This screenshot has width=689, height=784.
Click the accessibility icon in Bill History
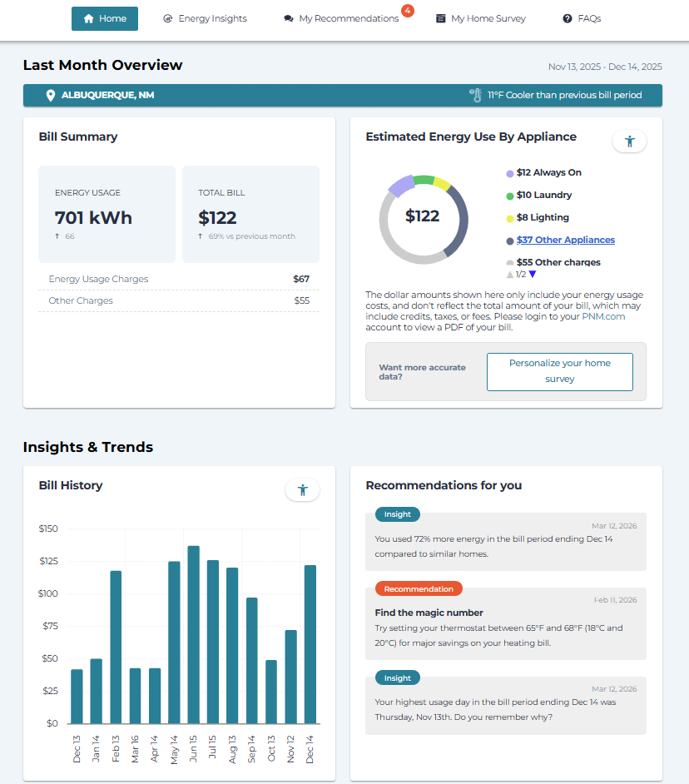click(x=302, y=489)
